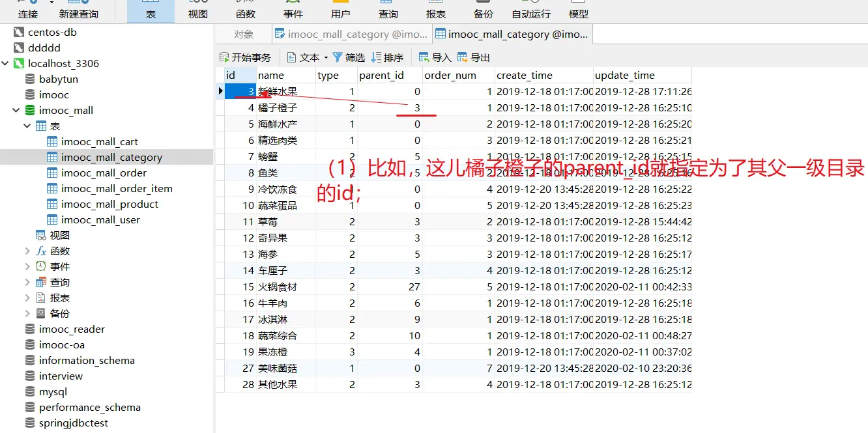
Task: Open the imooc_mall_user table
Action: (x=100, y=219)
